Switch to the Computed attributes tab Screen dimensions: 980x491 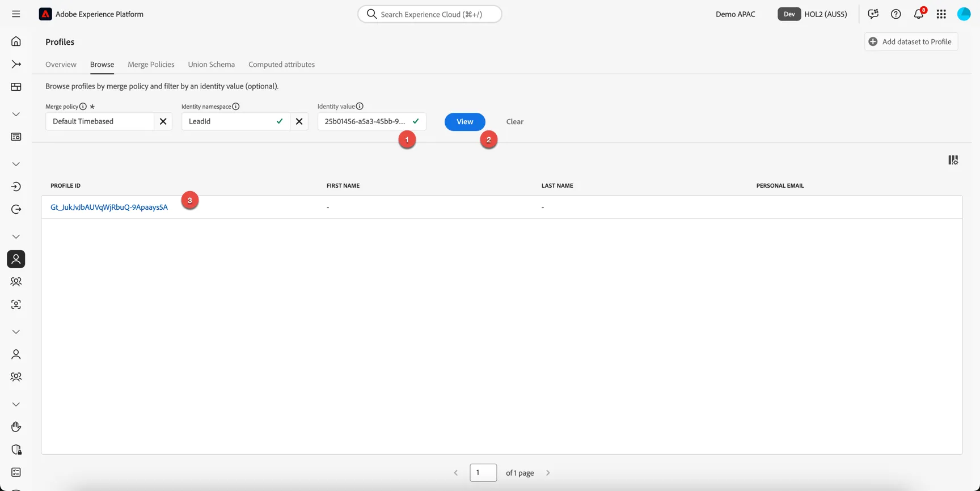pos(281,65)
